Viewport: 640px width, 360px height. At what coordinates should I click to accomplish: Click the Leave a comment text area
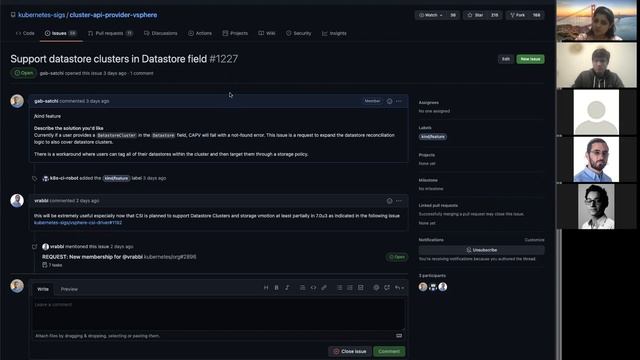pyautogui.click(x=219, y=313)
